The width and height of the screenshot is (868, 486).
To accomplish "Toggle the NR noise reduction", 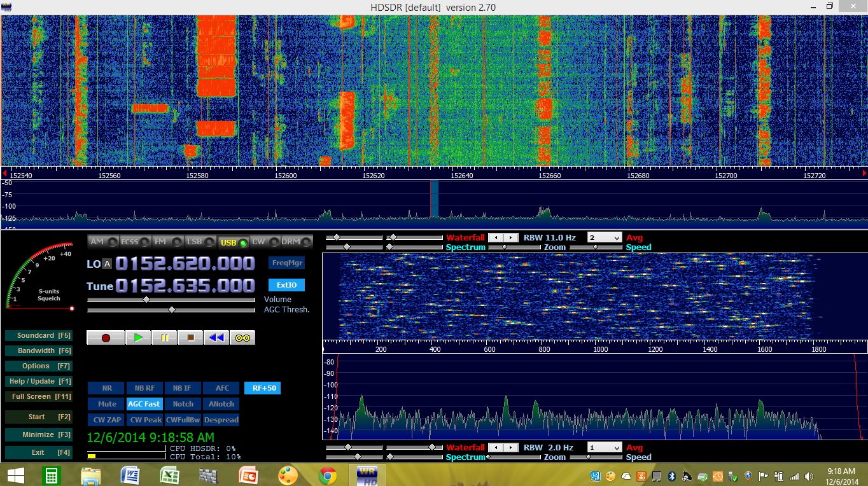I will (x=107, y=388).
